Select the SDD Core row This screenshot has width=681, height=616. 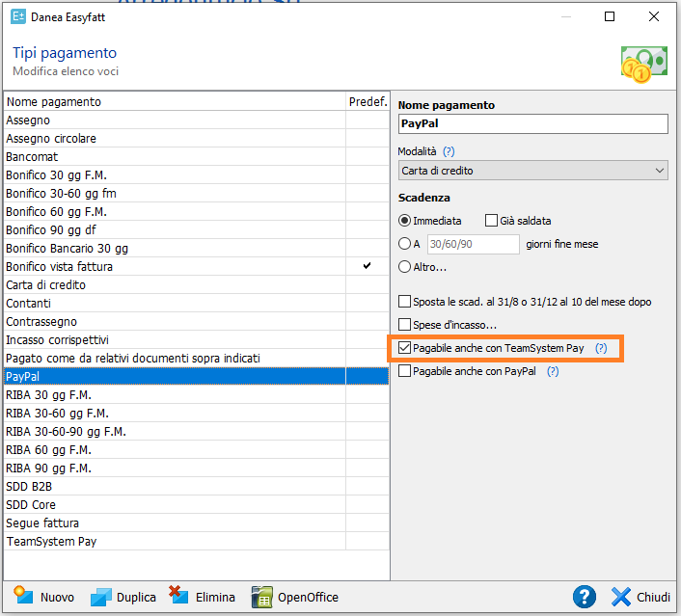click(x=197, y=504)
